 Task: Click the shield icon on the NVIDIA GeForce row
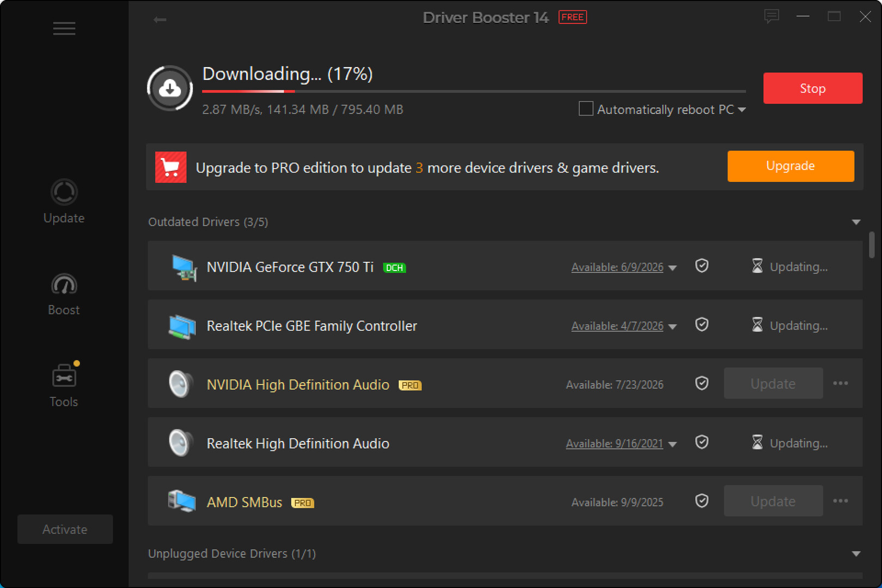[x=702, y=266]
